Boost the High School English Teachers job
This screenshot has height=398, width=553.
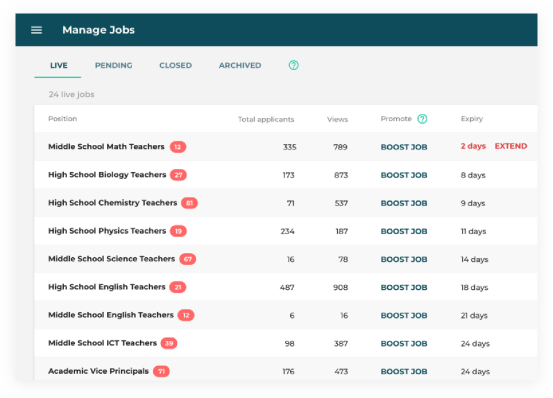point(404,287)
